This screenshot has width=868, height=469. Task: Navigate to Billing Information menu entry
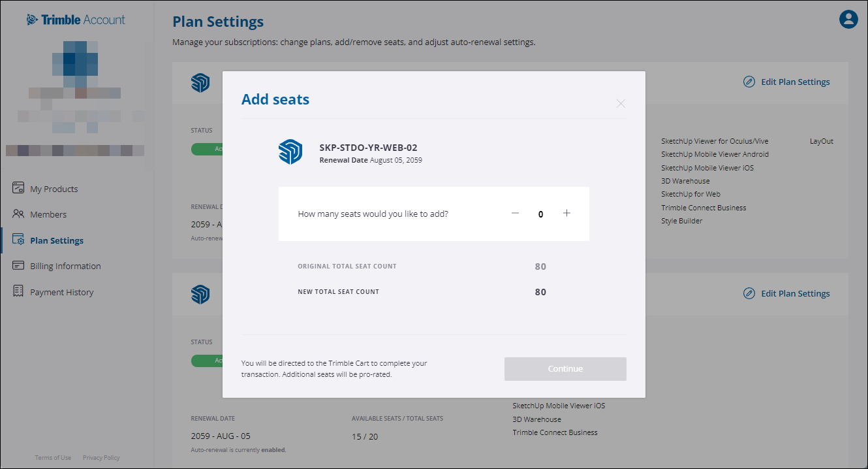[66, 266]
